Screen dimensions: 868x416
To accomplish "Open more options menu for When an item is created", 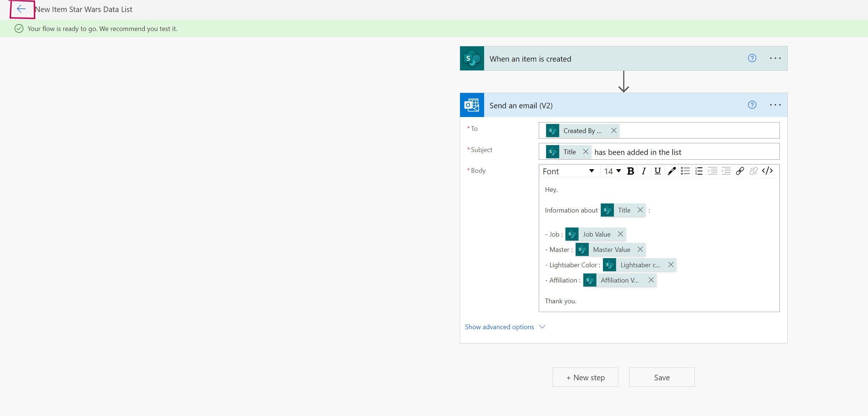I will (x=775, y=58).
